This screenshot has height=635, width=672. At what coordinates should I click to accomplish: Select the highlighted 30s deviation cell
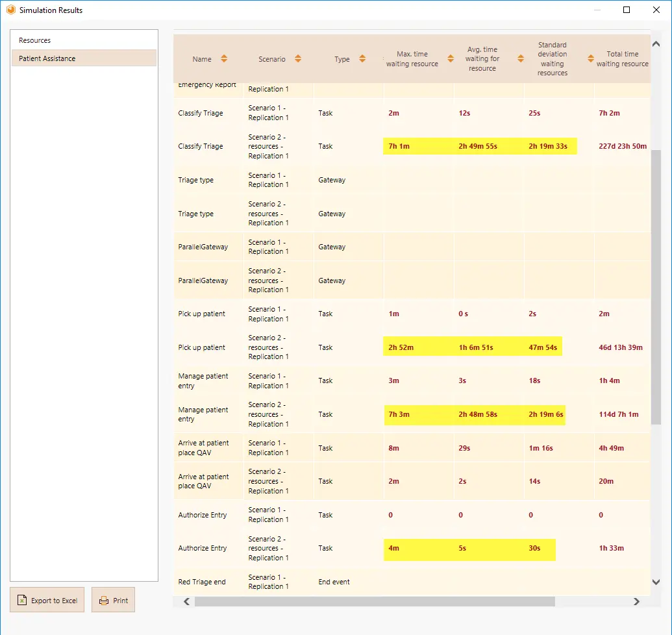[534, 548]
